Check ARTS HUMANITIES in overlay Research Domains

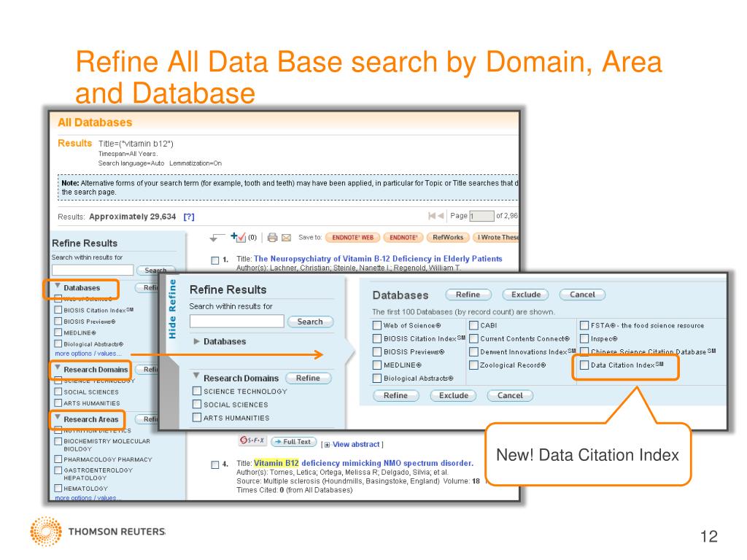197,418
